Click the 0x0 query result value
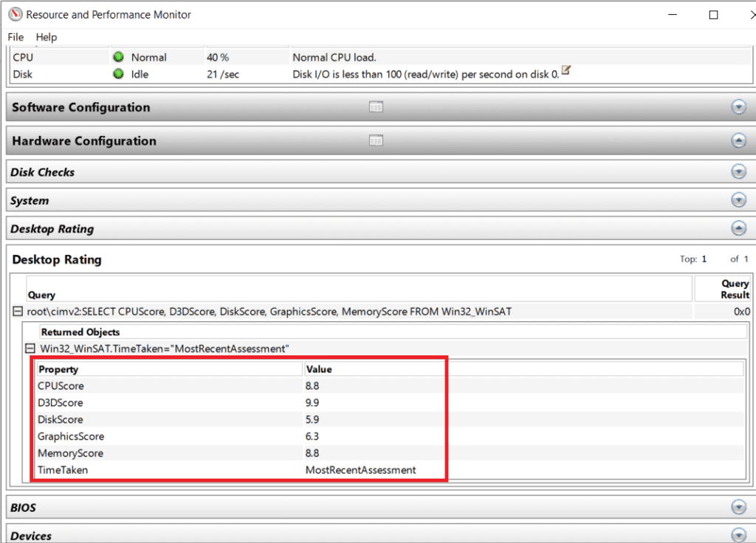Viewport: 756px width, 543px height. pyautogui.click(x=741, y=312)
